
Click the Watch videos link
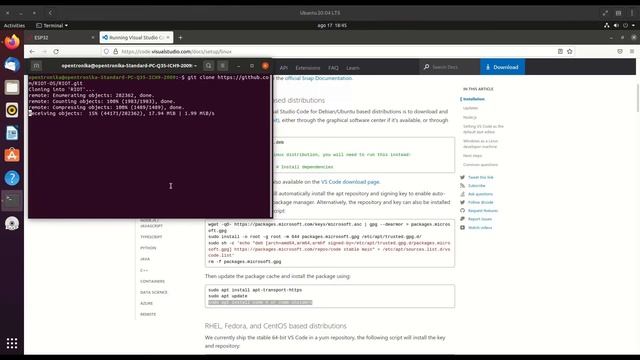click(x=480, y=227)
